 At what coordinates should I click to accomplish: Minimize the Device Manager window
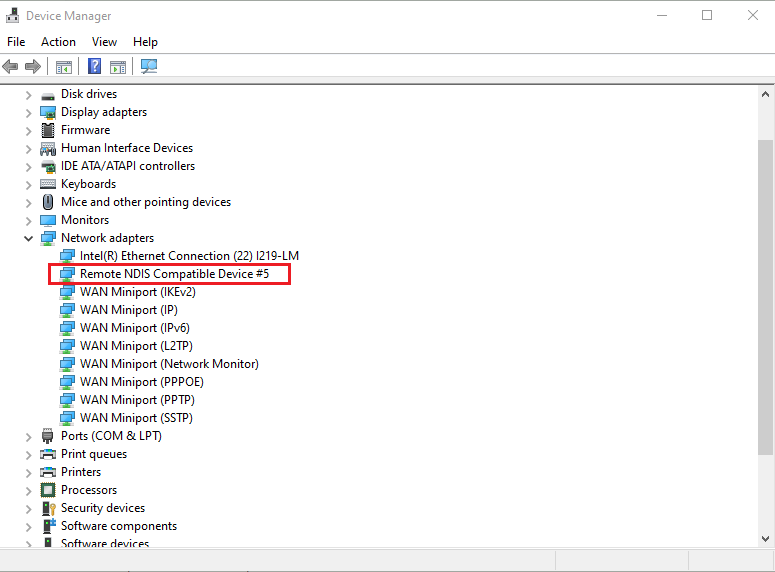point(662,15)
